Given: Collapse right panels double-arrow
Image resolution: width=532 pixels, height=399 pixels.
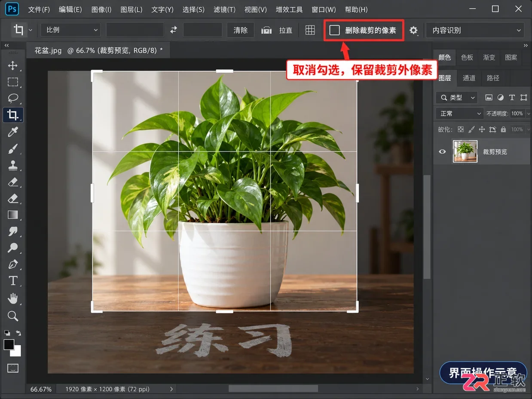Looking at the screenshot, I should pos(526,45).
